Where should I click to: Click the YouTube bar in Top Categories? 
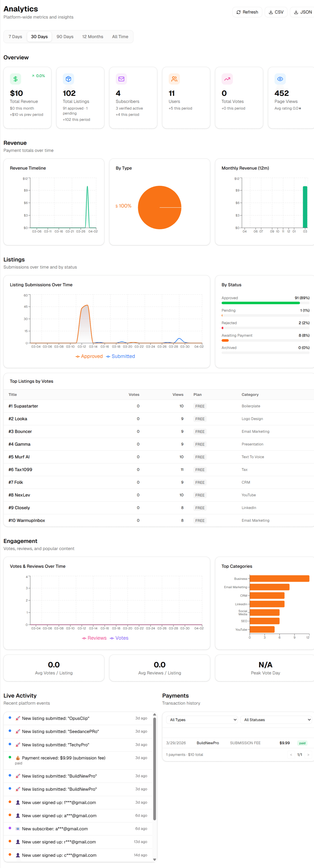(x=262, y=629)
